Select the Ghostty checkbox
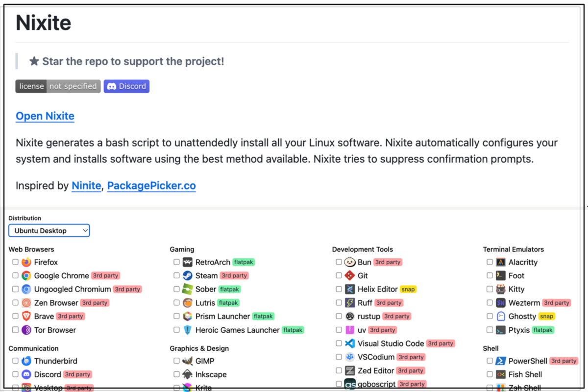588x392 pixels. click(x=490, y=316)
